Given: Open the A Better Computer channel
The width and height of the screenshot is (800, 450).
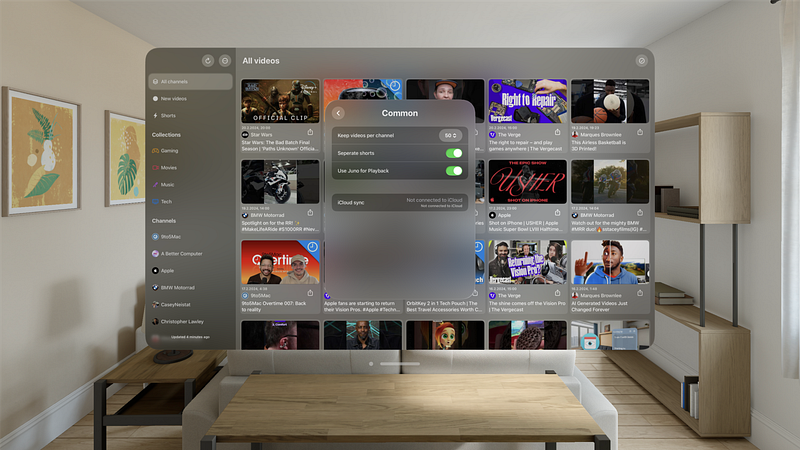Looking at the screenshot, I should (181, 254).
